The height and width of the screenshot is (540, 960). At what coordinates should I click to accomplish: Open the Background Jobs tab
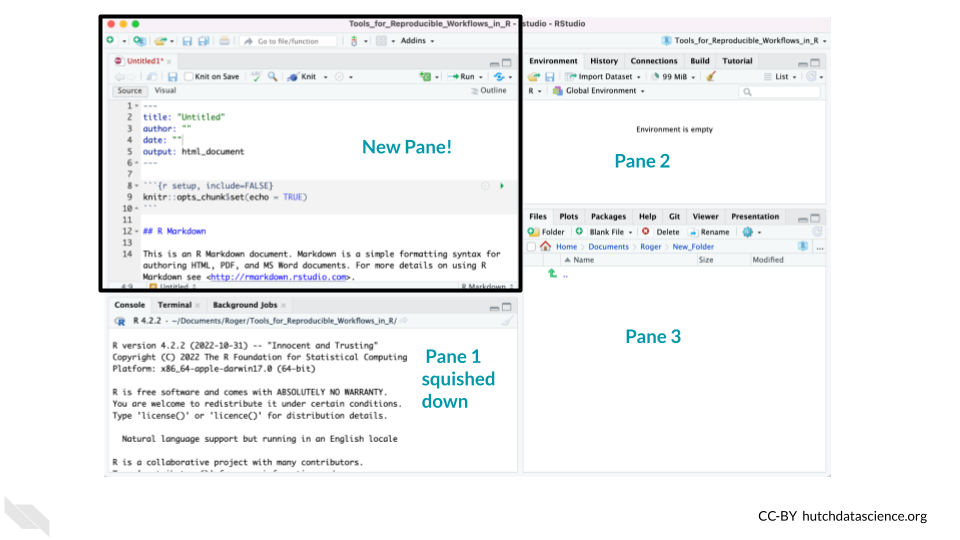tap(245, 305)
